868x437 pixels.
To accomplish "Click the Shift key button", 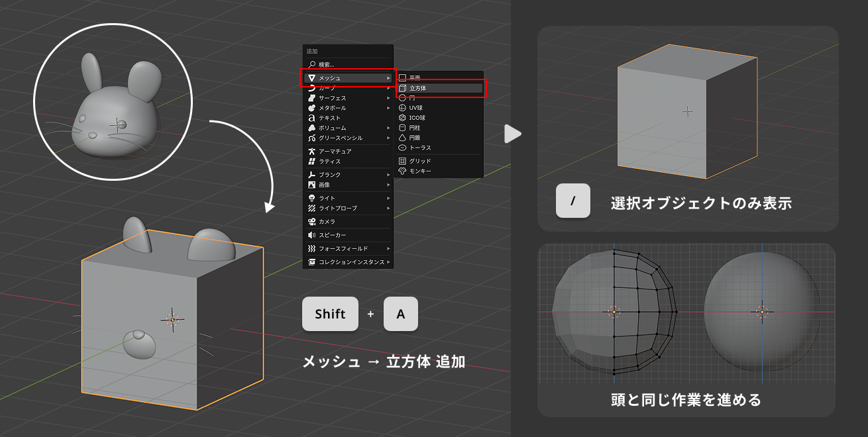I will click(x=330, y=314).
